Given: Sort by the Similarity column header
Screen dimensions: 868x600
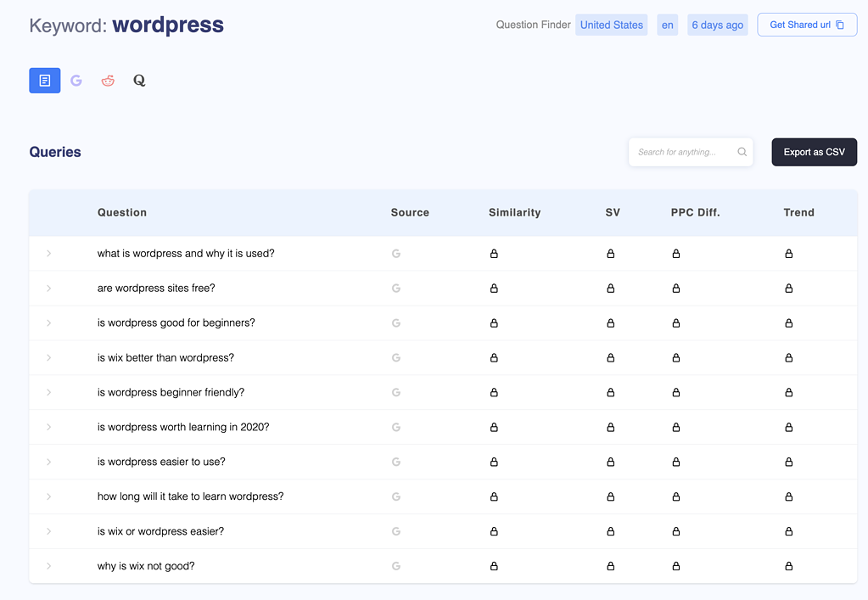Looking at the screenshot, I should tap(515, 212).
